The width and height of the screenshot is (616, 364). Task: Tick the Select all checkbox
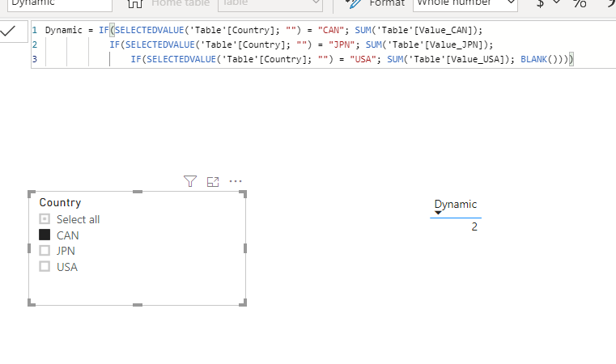coord(45,218)
